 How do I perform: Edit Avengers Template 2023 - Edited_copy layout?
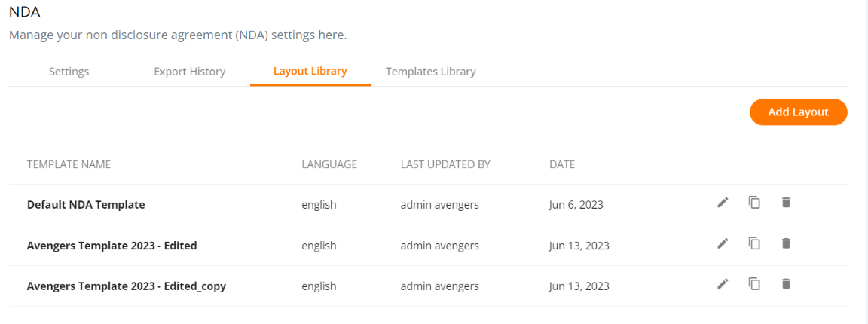tap(723, 284)
